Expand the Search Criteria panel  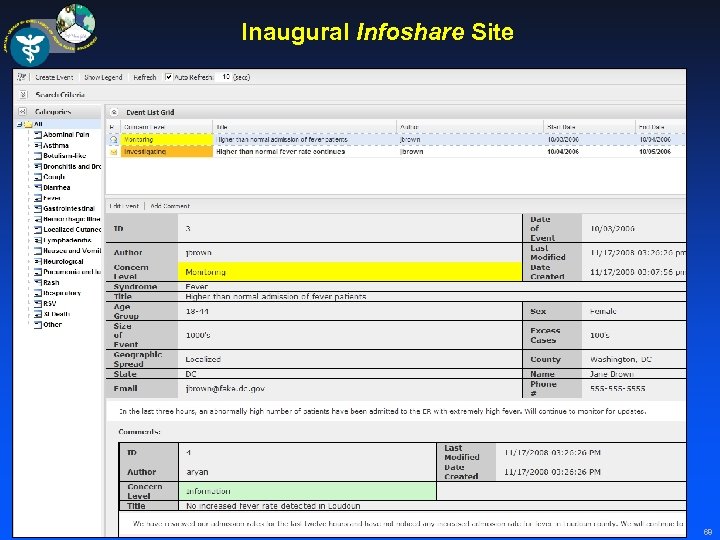pyautogui.click(x=23, y=95)
